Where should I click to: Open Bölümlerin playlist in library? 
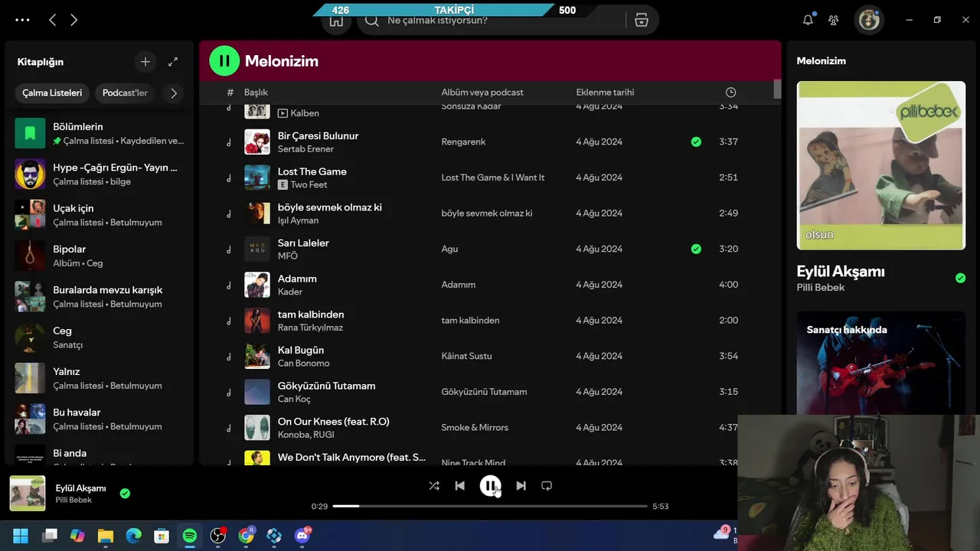(x=100, y=133)
